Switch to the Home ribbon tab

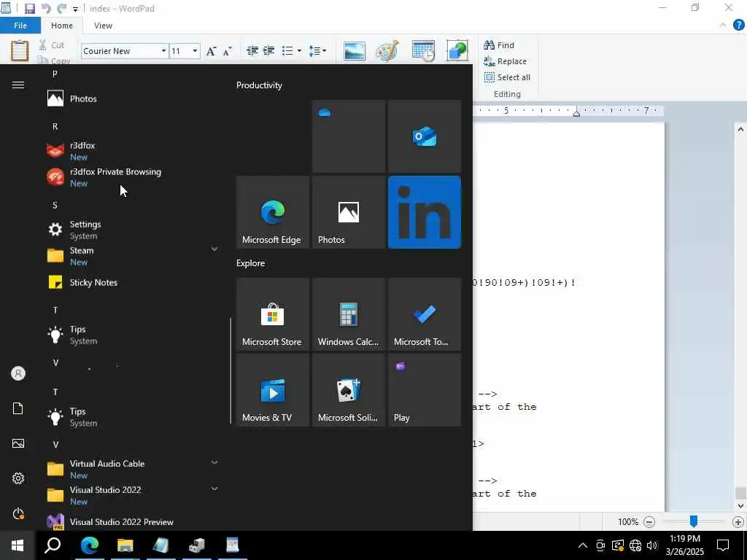[x=62, y=26]
